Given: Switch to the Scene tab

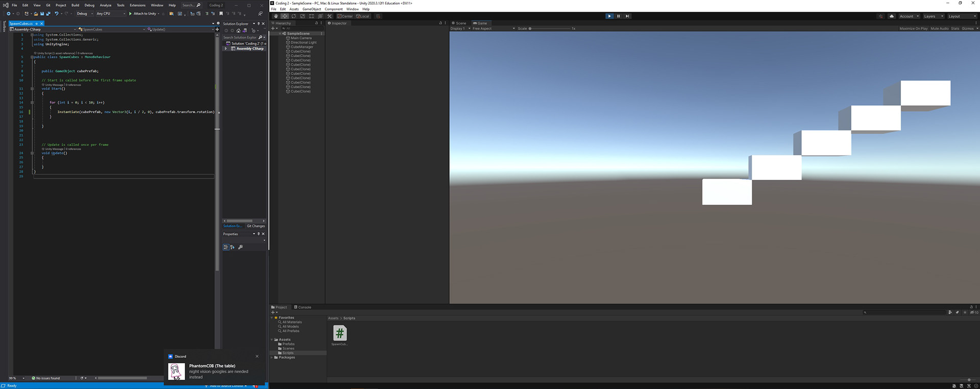Looking at the screenshot, I should click(x=459, y=23).
